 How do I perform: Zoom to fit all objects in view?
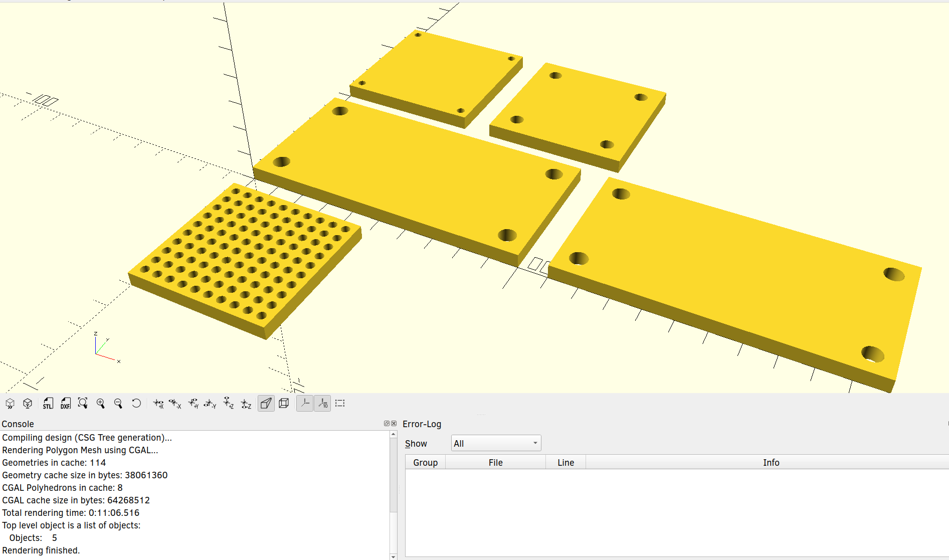[x=83, y=403]
